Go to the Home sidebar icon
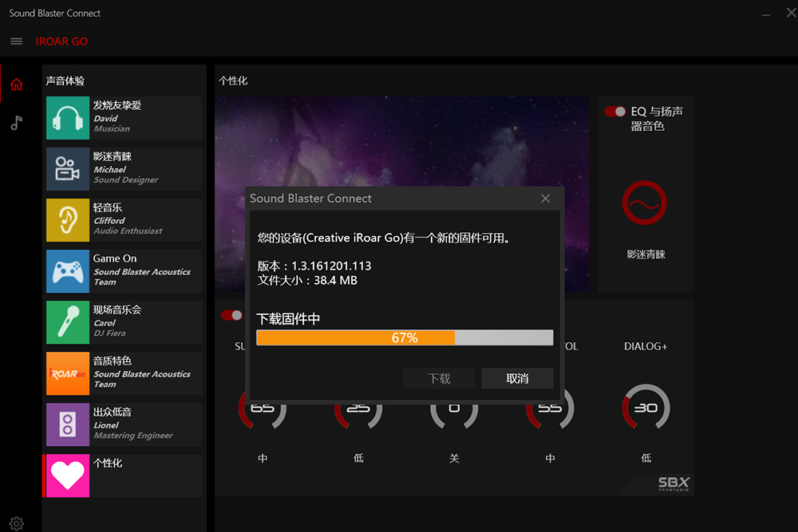Image resolution: width=798 pixels, height=532 pixels. pos(16,84)
